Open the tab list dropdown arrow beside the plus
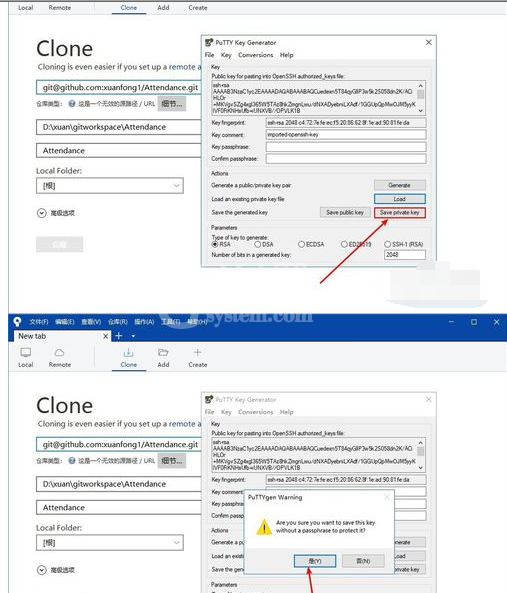507x593 pixels. [133, 336]
